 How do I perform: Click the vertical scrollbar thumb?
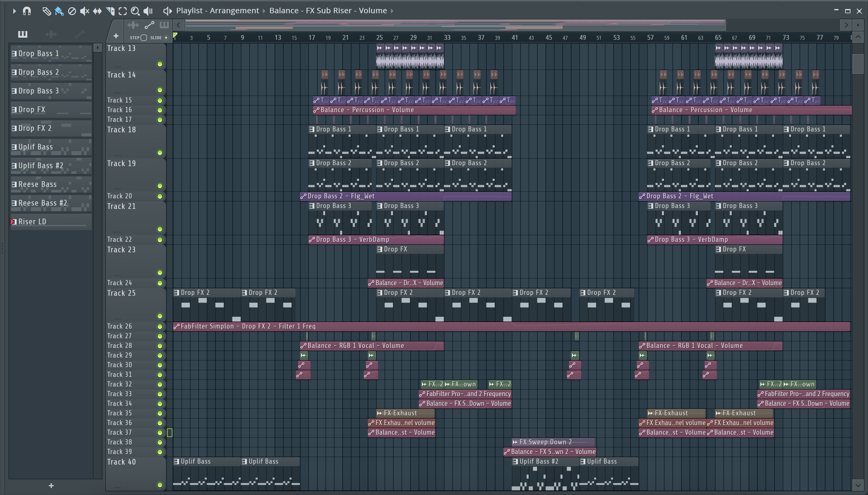pos(858,64)
